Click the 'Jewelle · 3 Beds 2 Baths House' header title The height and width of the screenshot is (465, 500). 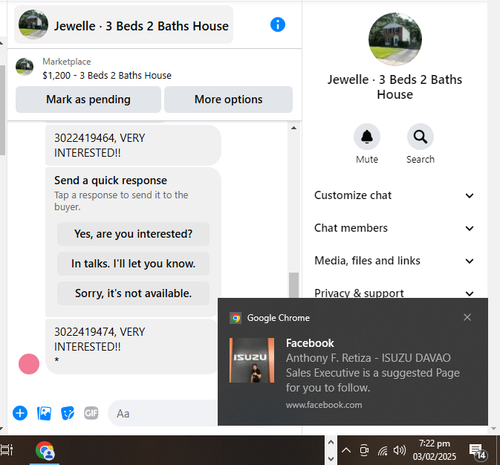[x=141, y=26]
